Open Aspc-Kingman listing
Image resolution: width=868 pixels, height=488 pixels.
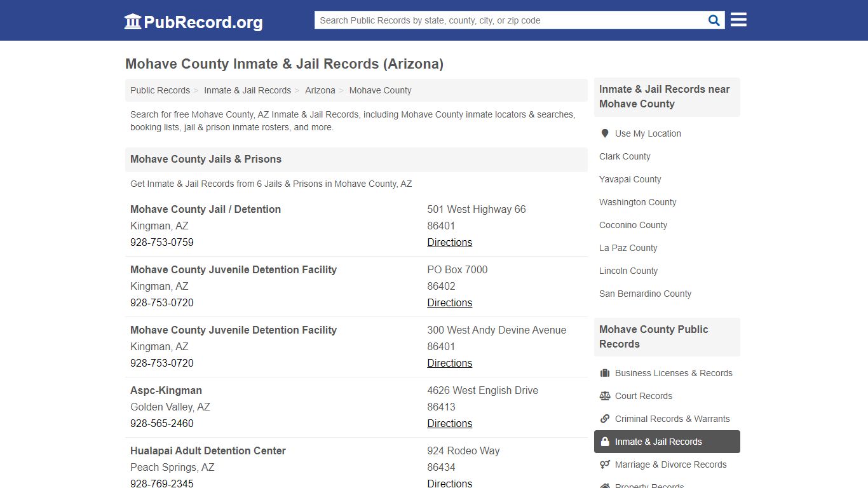click(x=166, y=390)
